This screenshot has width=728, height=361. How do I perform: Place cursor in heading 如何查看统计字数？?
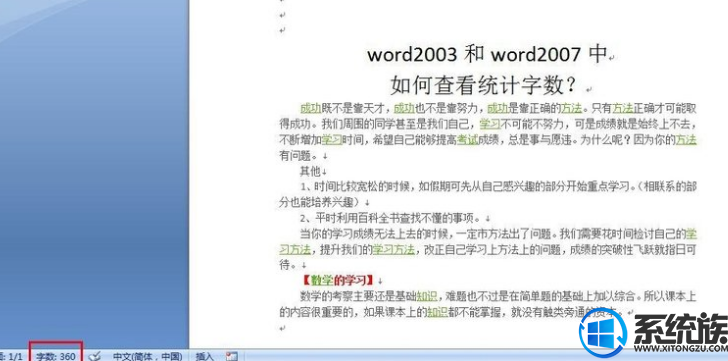point(483,85)
